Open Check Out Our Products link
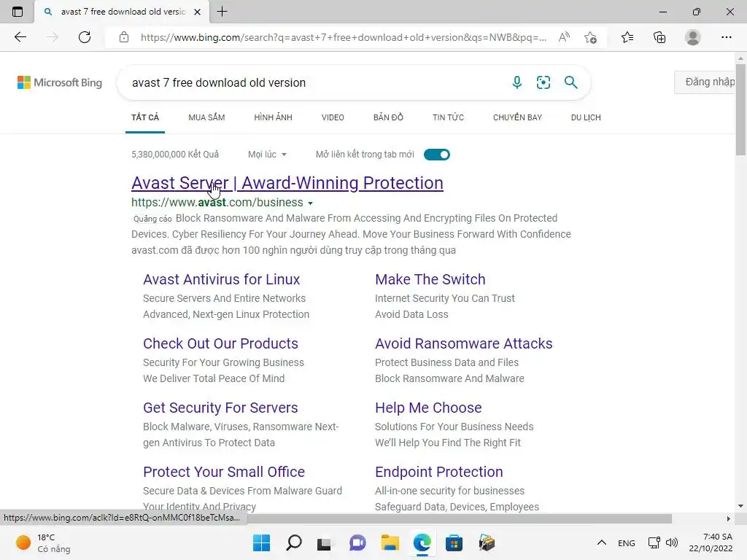 220,343
